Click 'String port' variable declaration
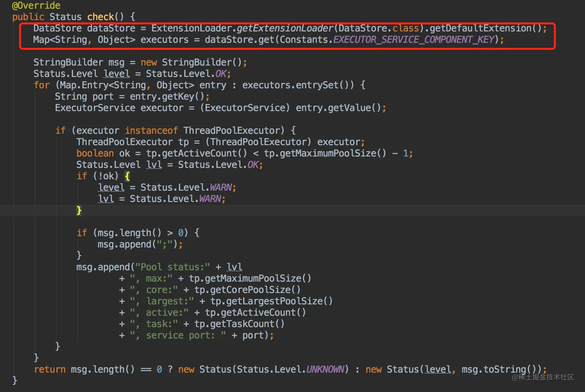585x392 pixels. coord(84,97)
